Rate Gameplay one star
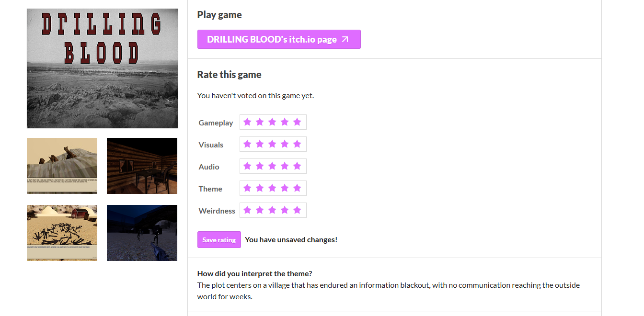644x316 pixels. click(247, 122)
